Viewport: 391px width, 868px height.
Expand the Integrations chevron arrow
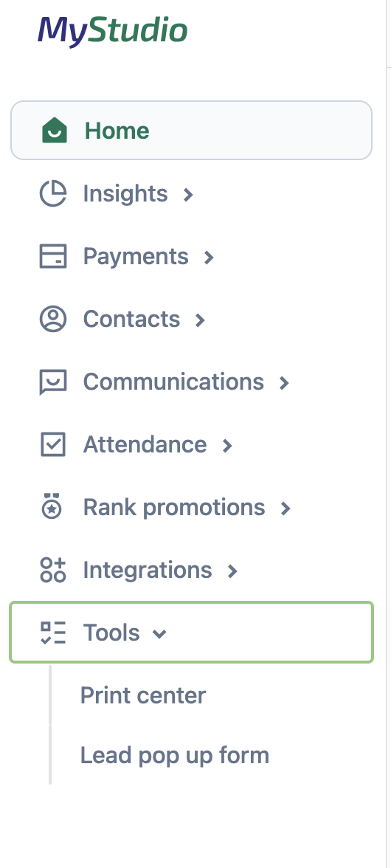click(x=232, y=571)
